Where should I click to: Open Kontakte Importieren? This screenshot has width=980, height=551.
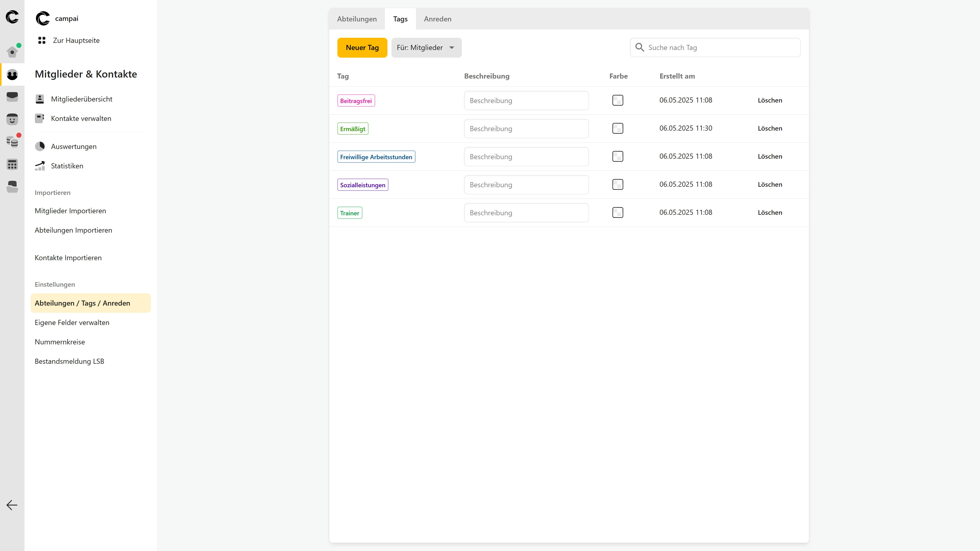(x=68, y=258)
